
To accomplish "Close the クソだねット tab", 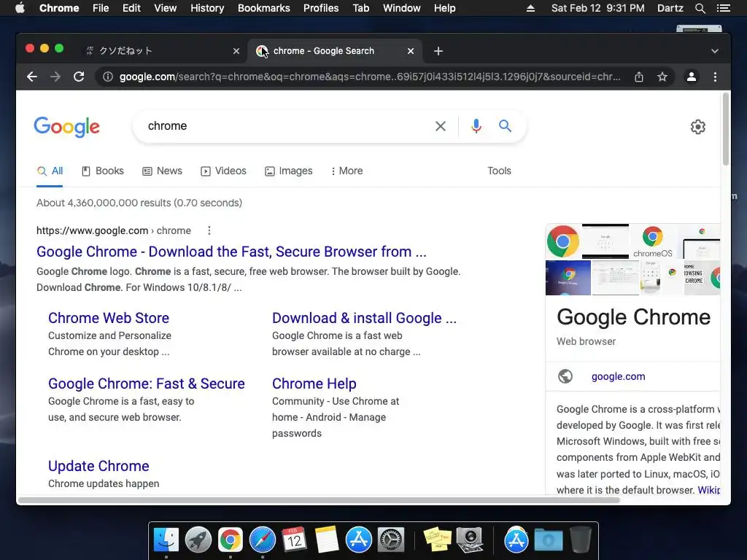I will coord(236,51).
